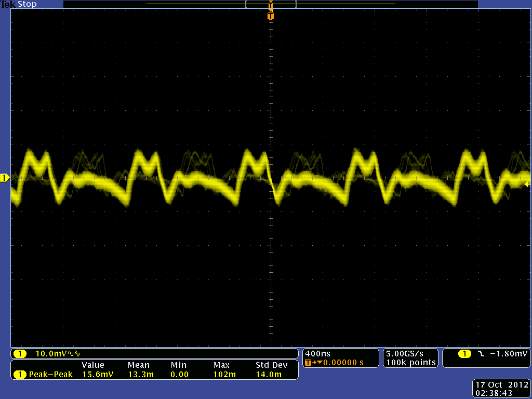Select the Peak-Peak measurement label
This screenshot has width=532, height=399.
coord(51,375)
